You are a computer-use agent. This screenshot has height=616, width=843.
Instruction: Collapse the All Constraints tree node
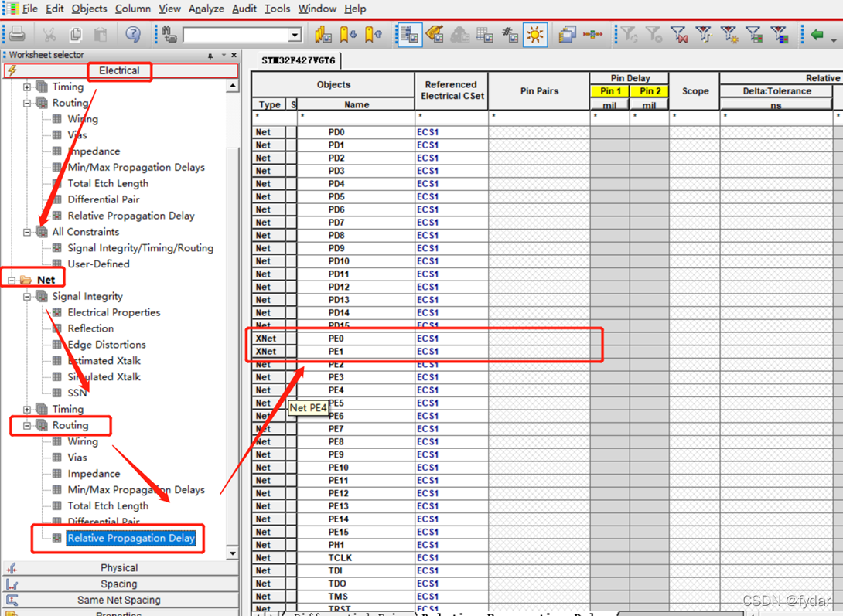(27, 232)
